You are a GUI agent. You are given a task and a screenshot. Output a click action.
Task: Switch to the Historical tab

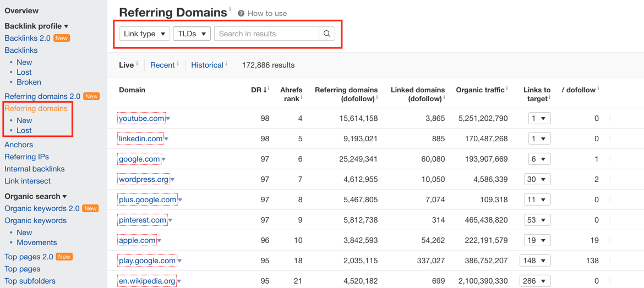click(208, 65)
